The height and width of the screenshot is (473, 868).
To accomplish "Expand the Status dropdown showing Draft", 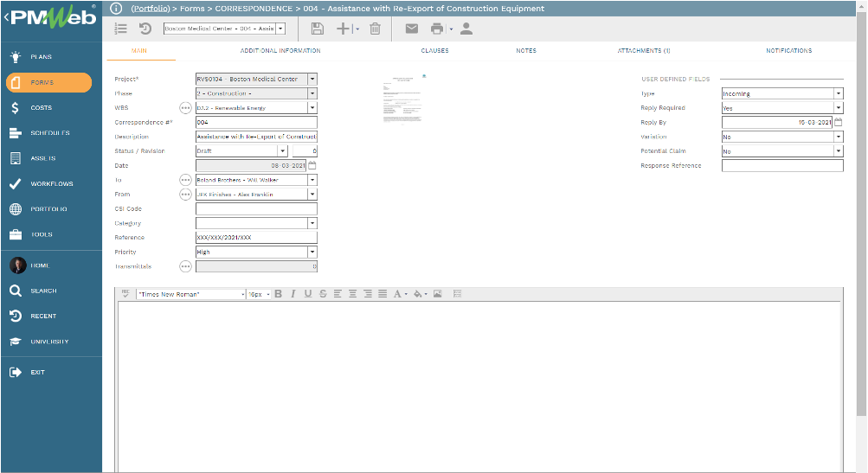I will coord(282,151).
